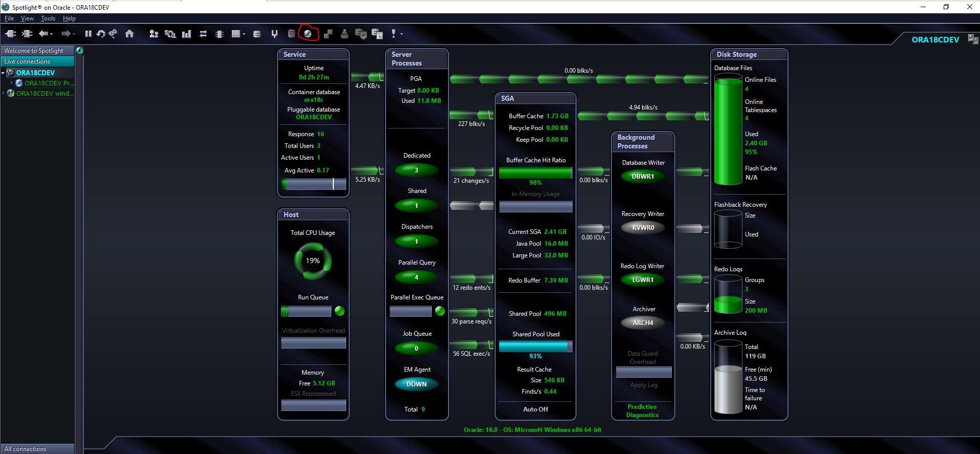This screenshot has width=980, height=454.
Task: Select the Live connections pane header
Action: coord(37,61)
